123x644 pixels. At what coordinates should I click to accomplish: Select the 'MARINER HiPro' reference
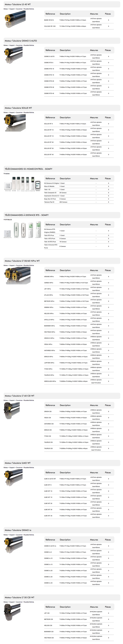tap(50, 326)
